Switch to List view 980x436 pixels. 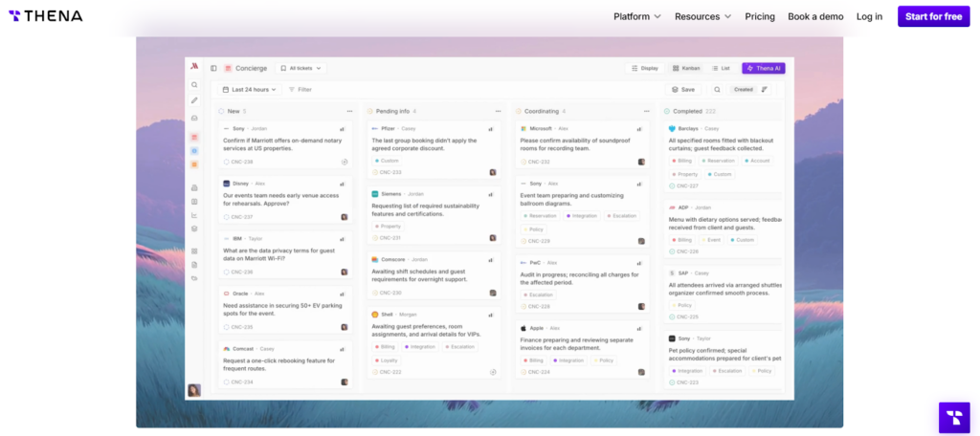(721, 68)
